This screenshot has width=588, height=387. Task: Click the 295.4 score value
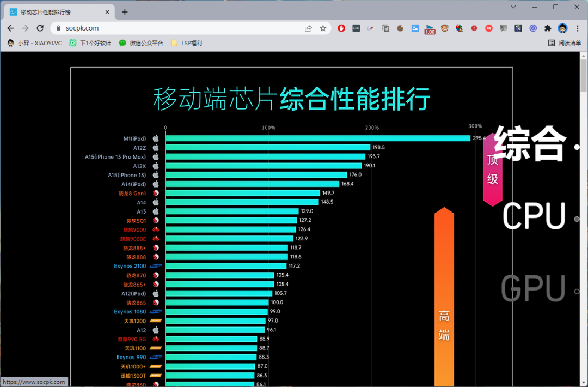click(479, 138)
